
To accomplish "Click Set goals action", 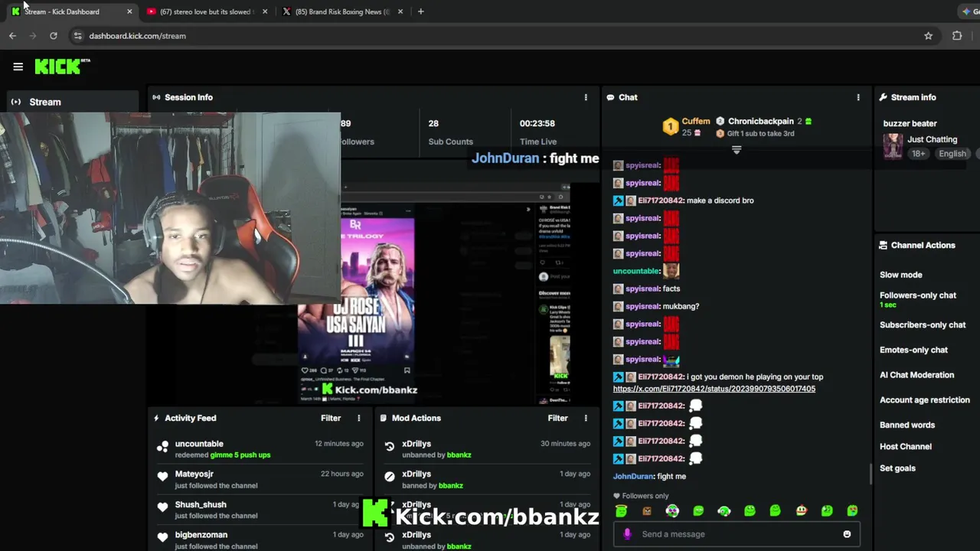I will [x=897, y=468].
